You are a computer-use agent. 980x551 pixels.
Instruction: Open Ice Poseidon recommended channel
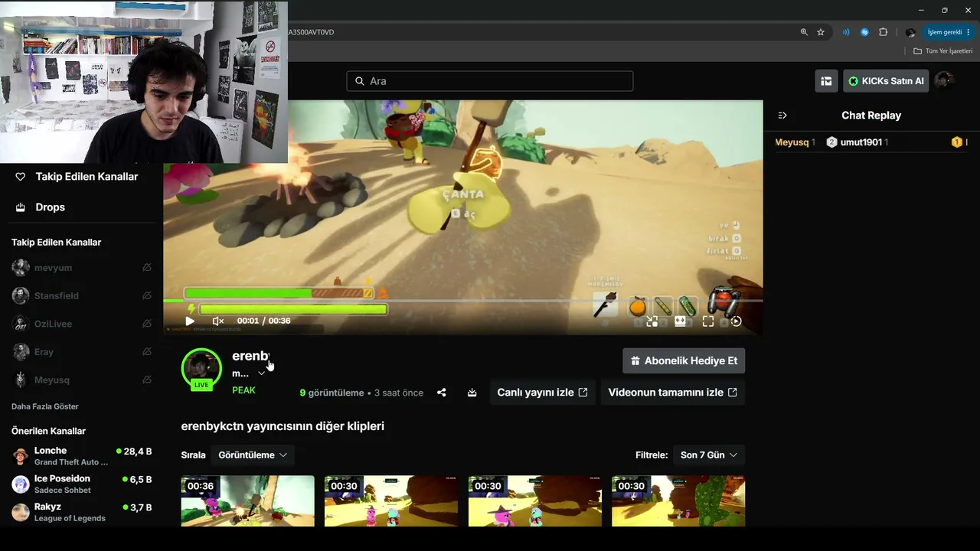(81, 484)
